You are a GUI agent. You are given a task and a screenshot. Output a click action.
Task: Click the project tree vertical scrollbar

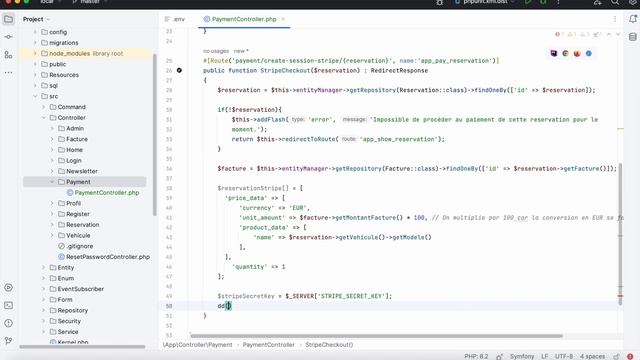[154, 135]
